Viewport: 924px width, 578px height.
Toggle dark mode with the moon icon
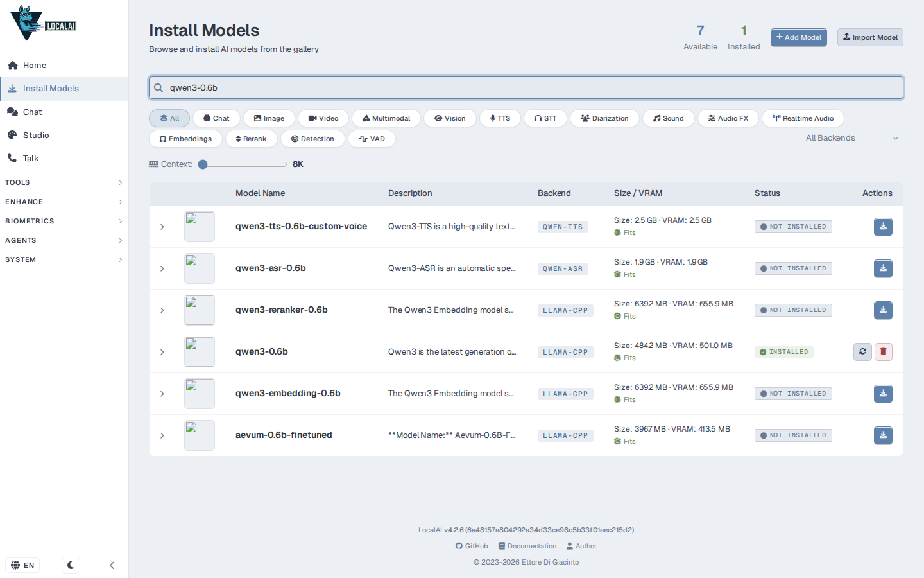(x=71, y=565)
